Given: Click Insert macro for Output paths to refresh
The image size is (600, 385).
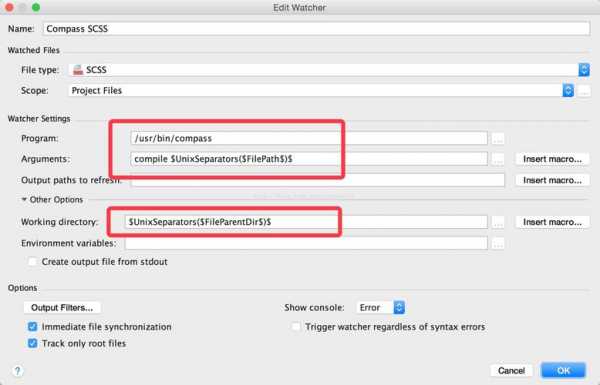Looking at the screenshot, I should pyautogui.click(x=552, y=180).
